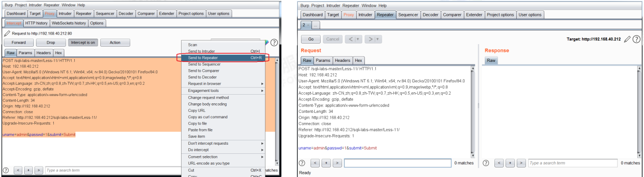Screen dimensions: 644x177
Task: Click '<' previous match under the Response pane
Action: point(499,163)
